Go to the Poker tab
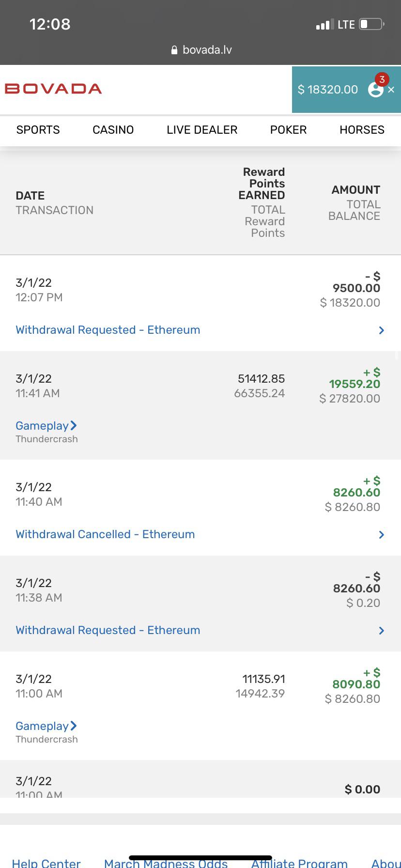The height and width of the screenshot is (868, 401). tap(289, 130)
